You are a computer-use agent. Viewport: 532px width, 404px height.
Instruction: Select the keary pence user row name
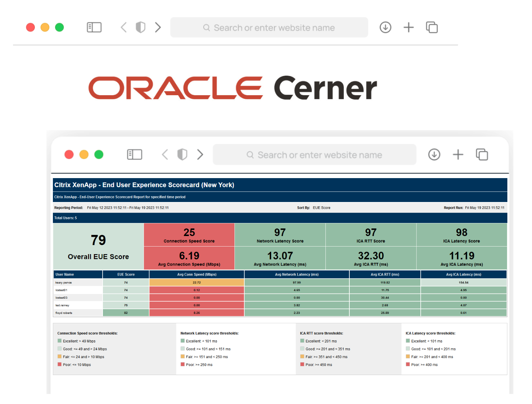tap(63, 282)
